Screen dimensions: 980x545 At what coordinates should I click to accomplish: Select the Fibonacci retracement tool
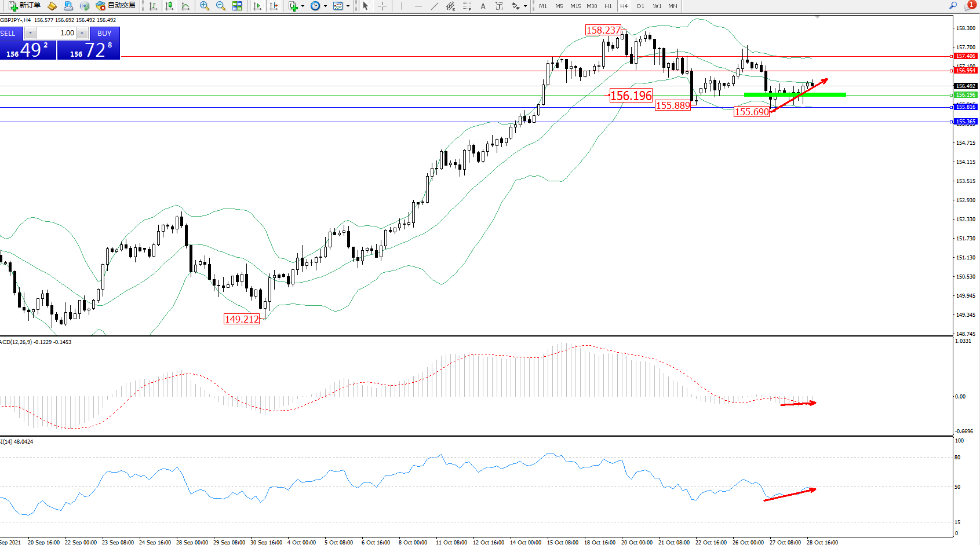click(467, 6)
